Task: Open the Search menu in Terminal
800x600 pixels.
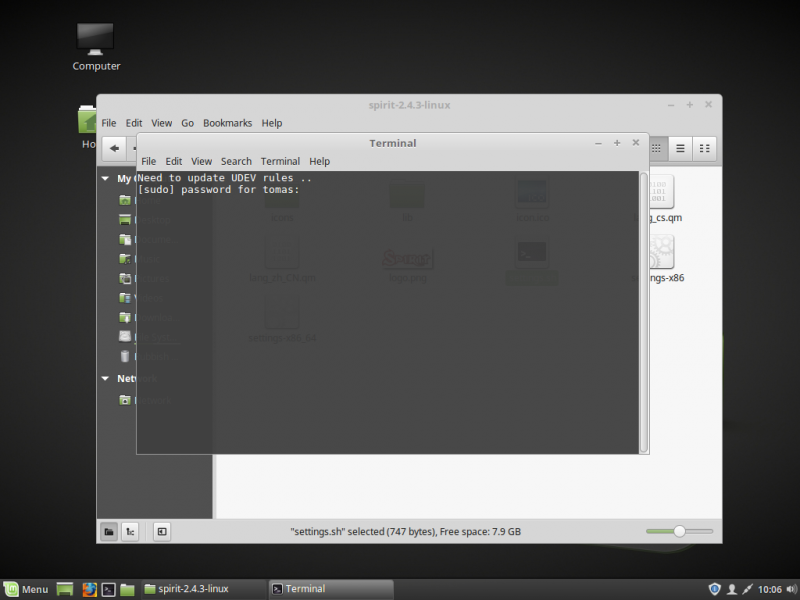Action: pyautogui.click(x=236, y=161)
